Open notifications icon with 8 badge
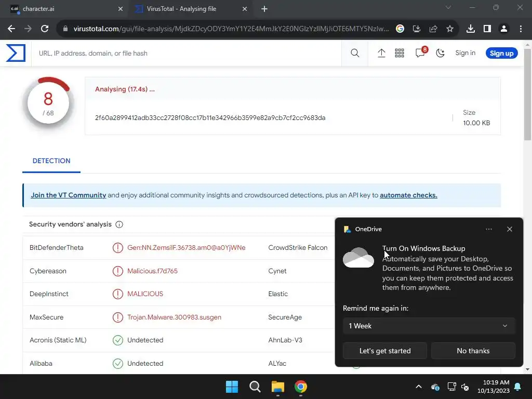Screen dimensions: 532x399 click(x=421, y=52)
